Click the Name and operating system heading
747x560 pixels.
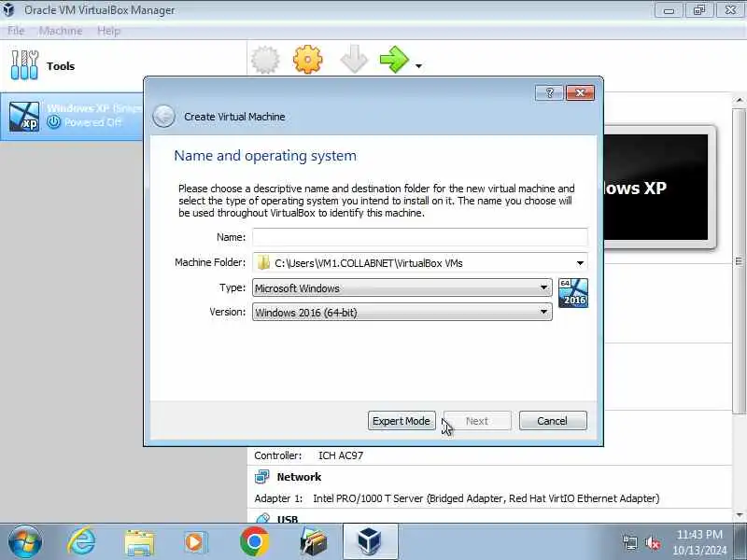click(265, 156)
